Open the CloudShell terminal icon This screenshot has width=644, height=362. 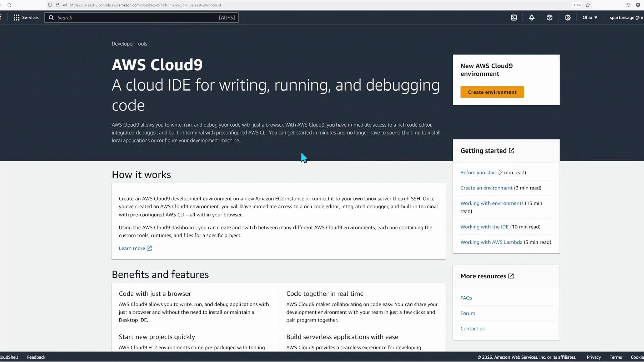coord(514,18)
